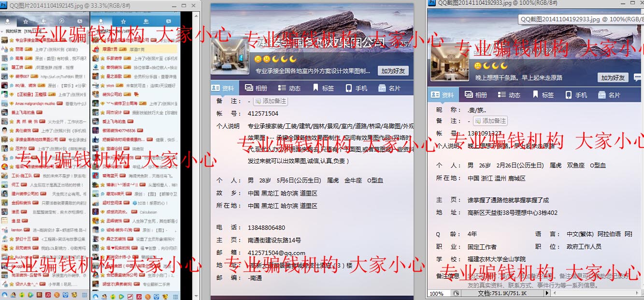Open 手机 tab in middle profile
This screenshot has width=644, height=300.
coord(357,88)
